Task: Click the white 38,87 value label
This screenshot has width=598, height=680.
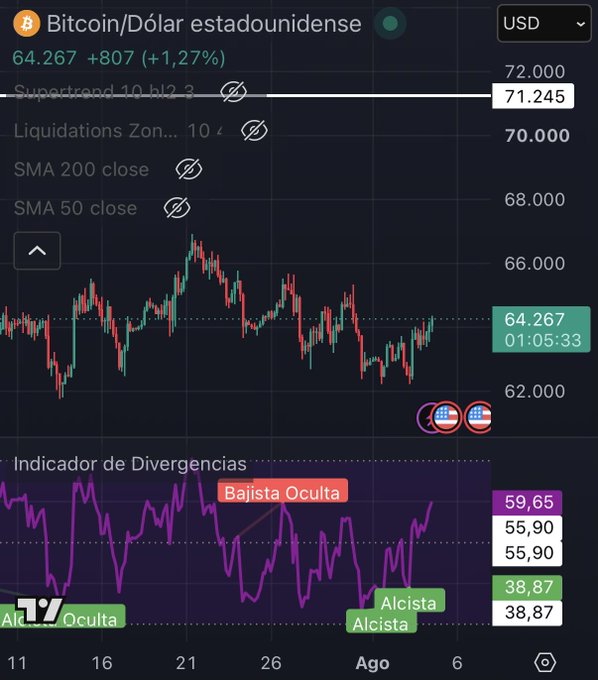Action: pyautogui.click(x=527, y=613)
